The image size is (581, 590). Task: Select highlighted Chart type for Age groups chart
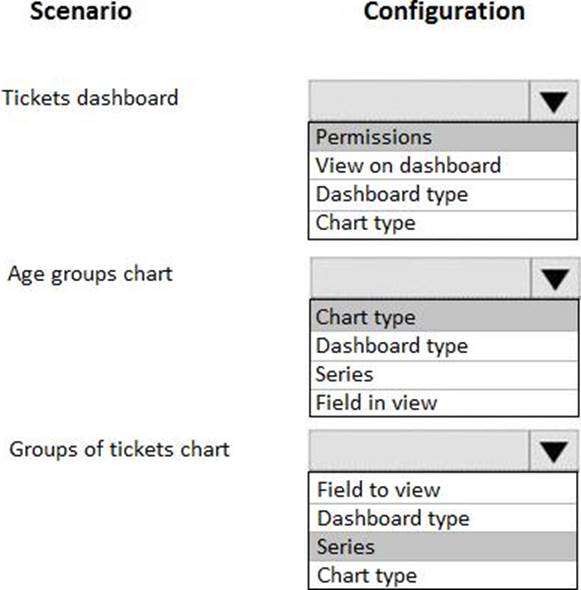[x=444, y=316]
